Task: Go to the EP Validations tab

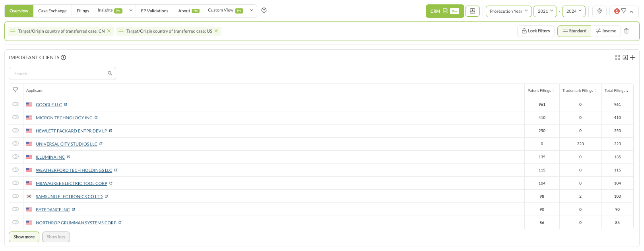Action: point(155,11)
